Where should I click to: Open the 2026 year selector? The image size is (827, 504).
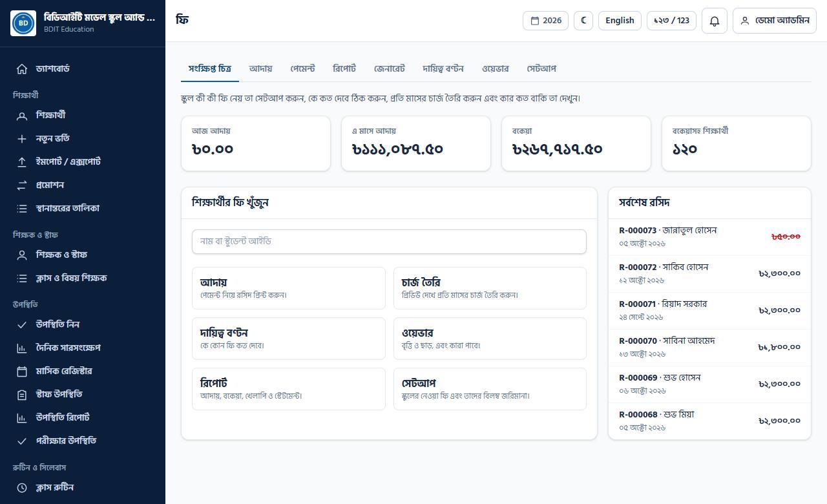546,21
